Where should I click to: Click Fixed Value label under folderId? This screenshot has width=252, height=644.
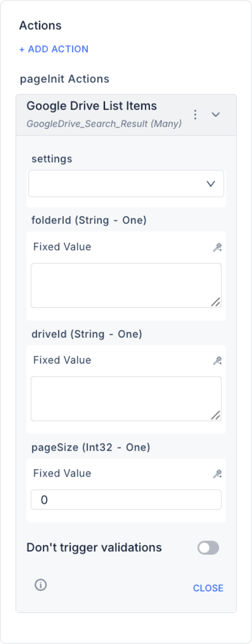[x=62, y=247]
